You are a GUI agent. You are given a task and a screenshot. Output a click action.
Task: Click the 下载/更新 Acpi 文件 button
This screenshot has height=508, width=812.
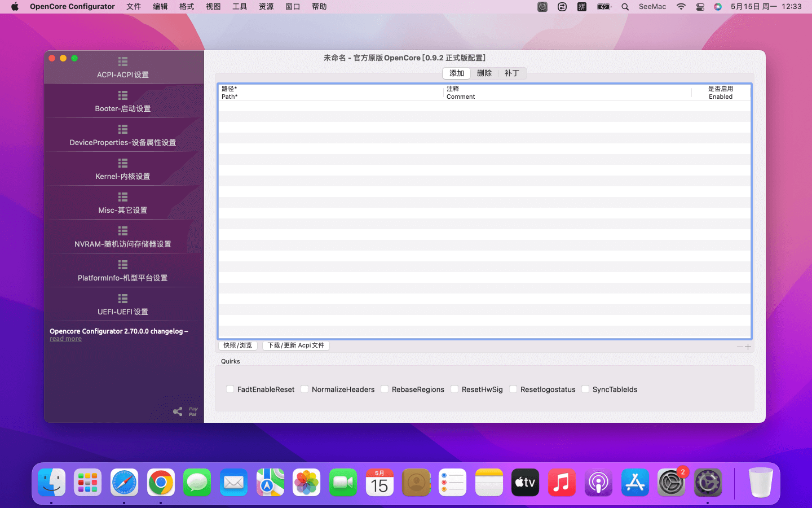(x=295, y=345)
